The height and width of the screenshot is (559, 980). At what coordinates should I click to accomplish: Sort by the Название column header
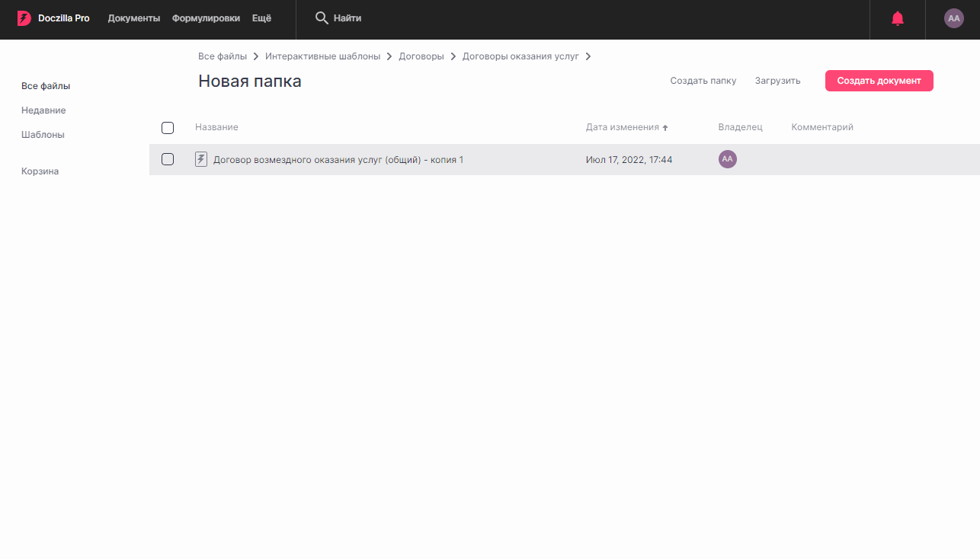click(216, 127)
